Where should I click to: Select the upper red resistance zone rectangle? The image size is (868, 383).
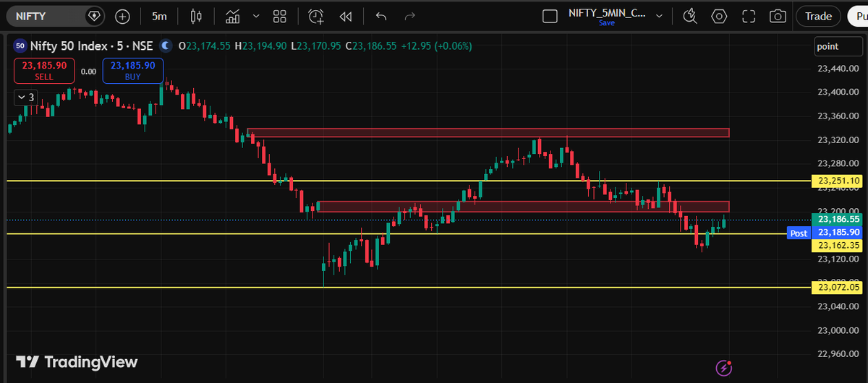tap(488, 133)
